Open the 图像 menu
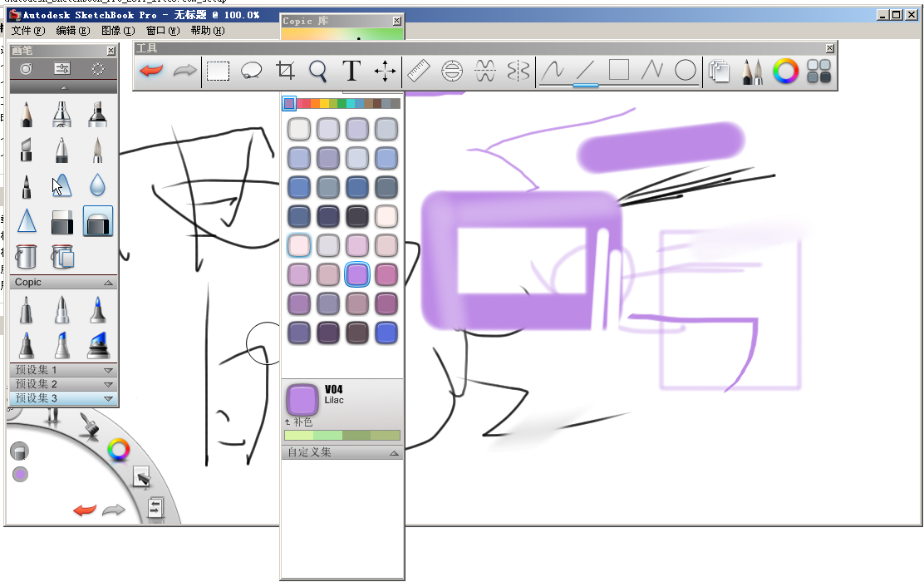This screenshot has width=924, height=582. pyautogui.click(x=119, y=31)
